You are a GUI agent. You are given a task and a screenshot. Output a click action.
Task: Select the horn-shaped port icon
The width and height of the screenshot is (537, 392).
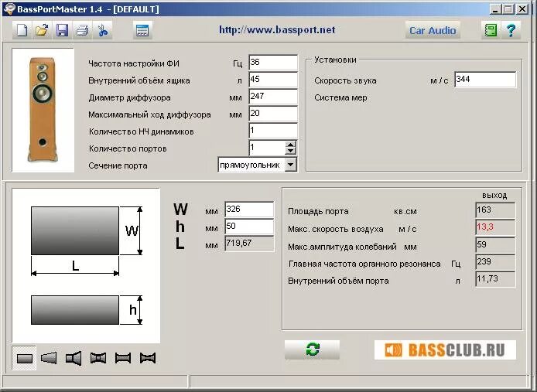pos(74,358)
